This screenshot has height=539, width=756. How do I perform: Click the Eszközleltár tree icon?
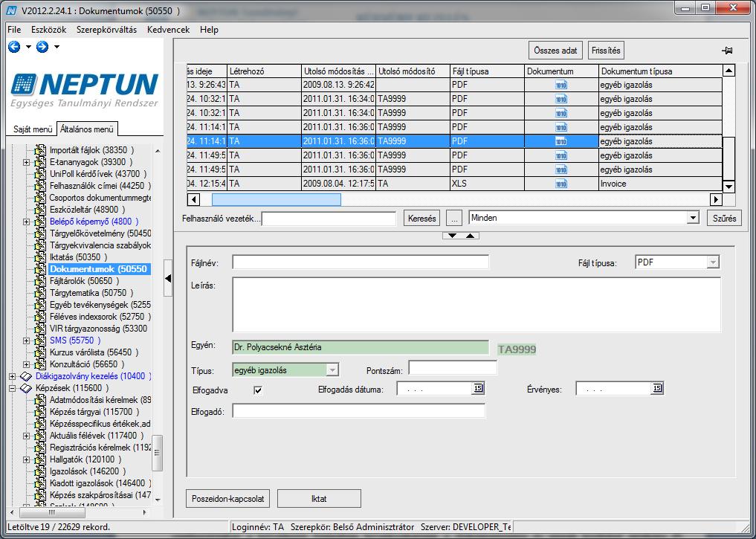point(40,209)
